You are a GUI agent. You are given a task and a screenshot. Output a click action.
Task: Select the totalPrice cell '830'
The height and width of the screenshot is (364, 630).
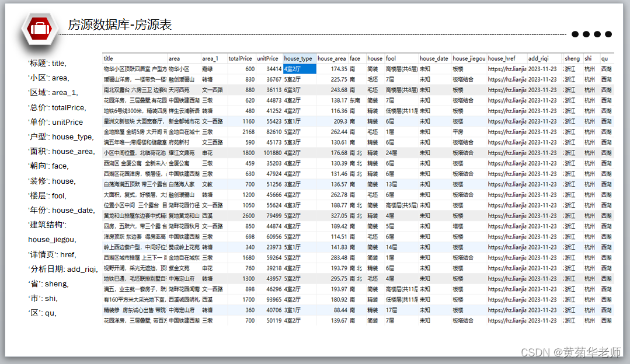click(x=250, y=79)
